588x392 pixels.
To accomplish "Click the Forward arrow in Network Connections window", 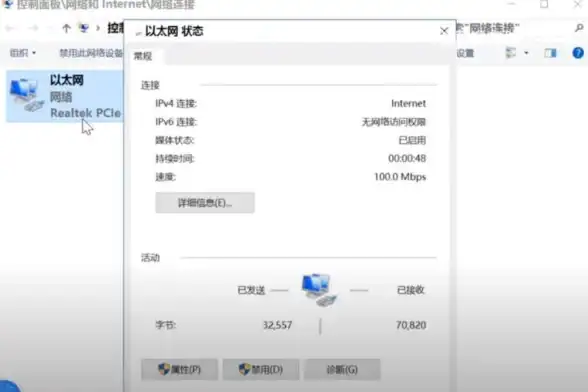I will click(x=34, y=28).
